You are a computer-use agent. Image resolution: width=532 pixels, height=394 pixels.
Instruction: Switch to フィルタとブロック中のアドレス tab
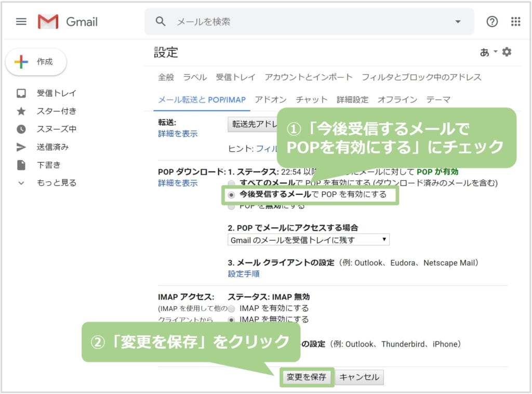[x=421, y=77]
